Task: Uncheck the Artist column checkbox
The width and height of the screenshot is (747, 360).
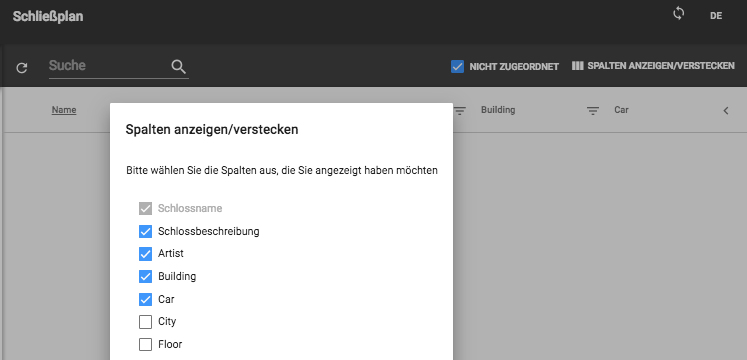Action: point(145,254)
